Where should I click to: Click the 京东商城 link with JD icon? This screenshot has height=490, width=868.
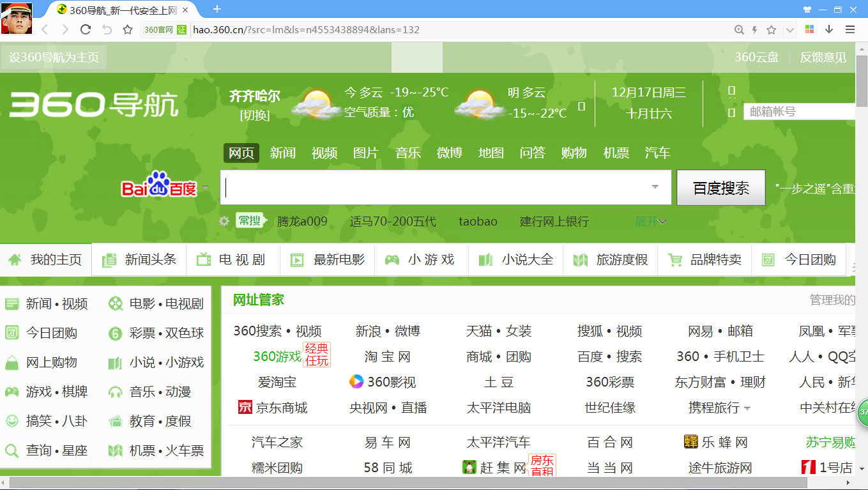click(x=273, y=408)
